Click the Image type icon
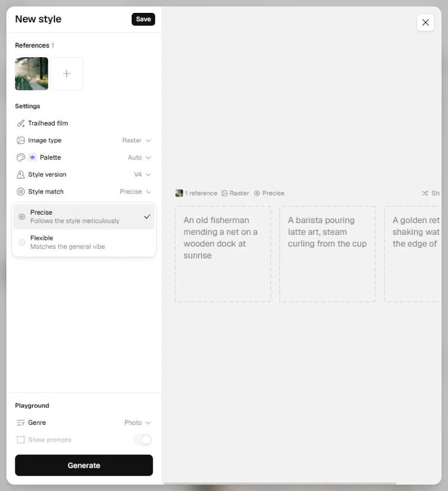 pyautogui.click(x=21, y=140)
